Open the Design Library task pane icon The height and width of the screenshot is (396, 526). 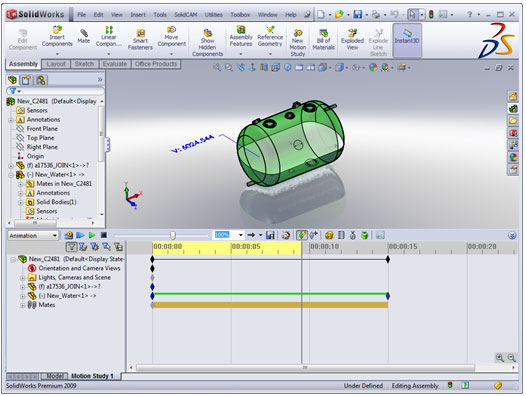point(513,109)
